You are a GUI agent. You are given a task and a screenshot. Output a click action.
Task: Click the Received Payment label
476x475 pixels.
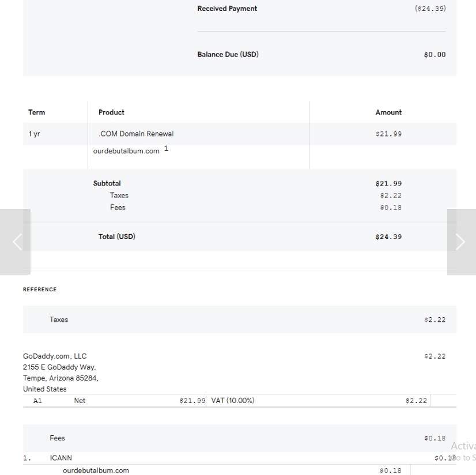227,9
